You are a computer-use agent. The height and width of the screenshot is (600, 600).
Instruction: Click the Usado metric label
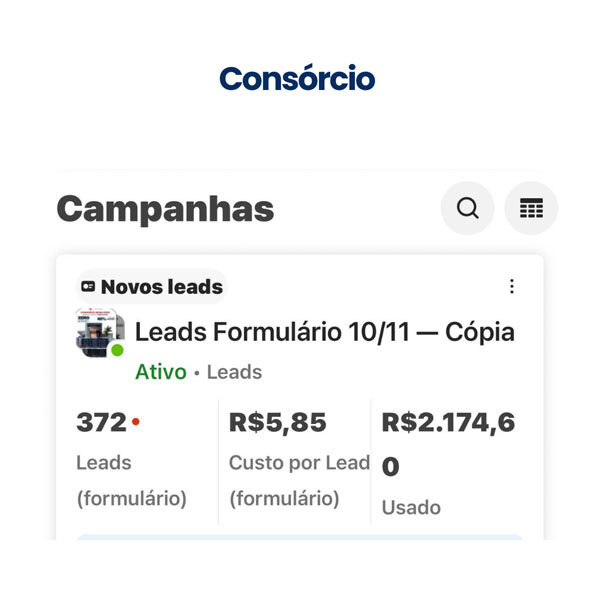tap(411, 507)
